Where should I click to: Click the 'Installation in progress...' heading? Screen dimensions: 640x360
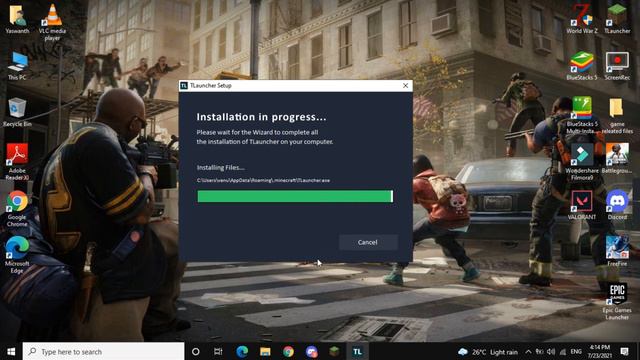261,117
